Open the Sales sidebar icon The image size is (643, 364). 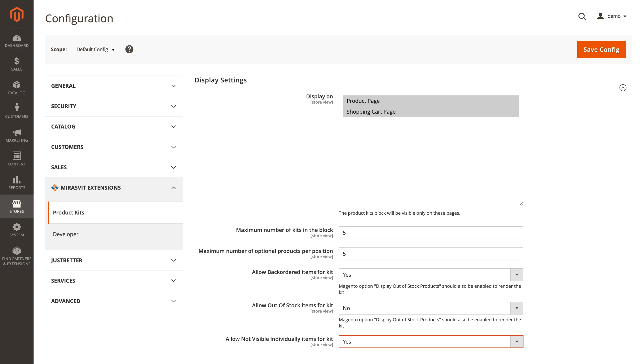click(17, 64)
